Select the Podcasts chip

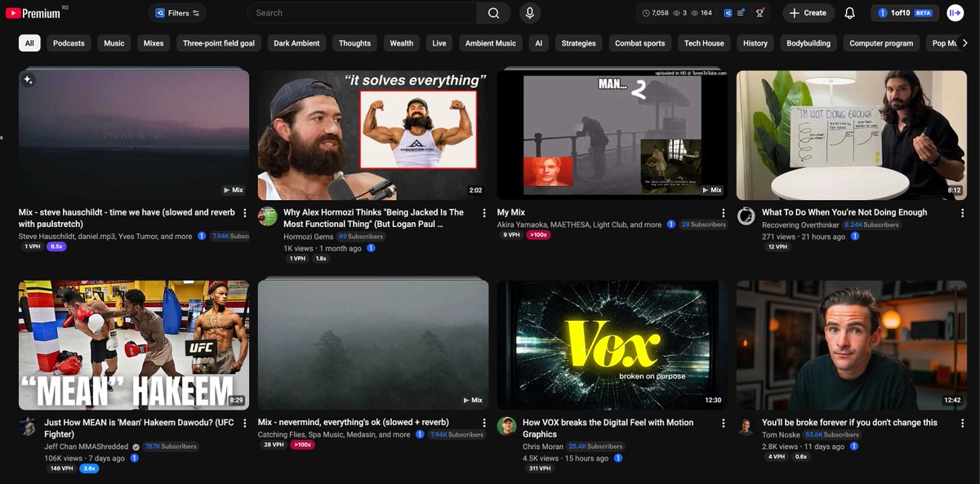[69, 43]
